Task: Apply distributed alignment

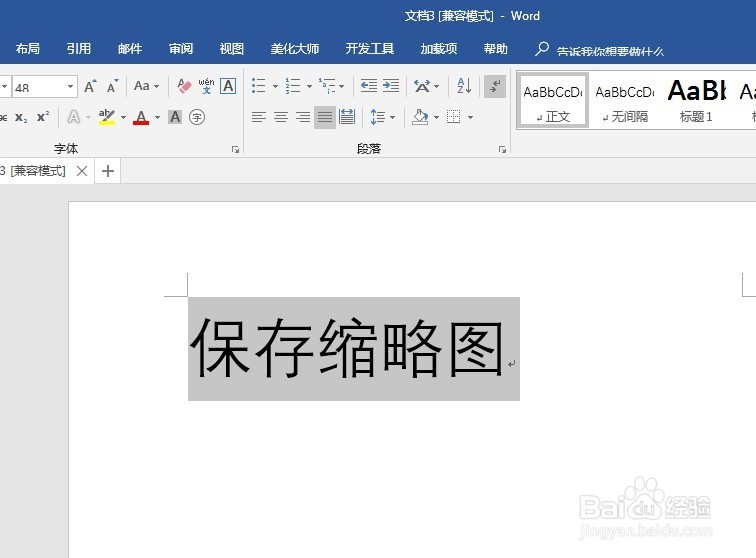Action: [x=347, y=117]
